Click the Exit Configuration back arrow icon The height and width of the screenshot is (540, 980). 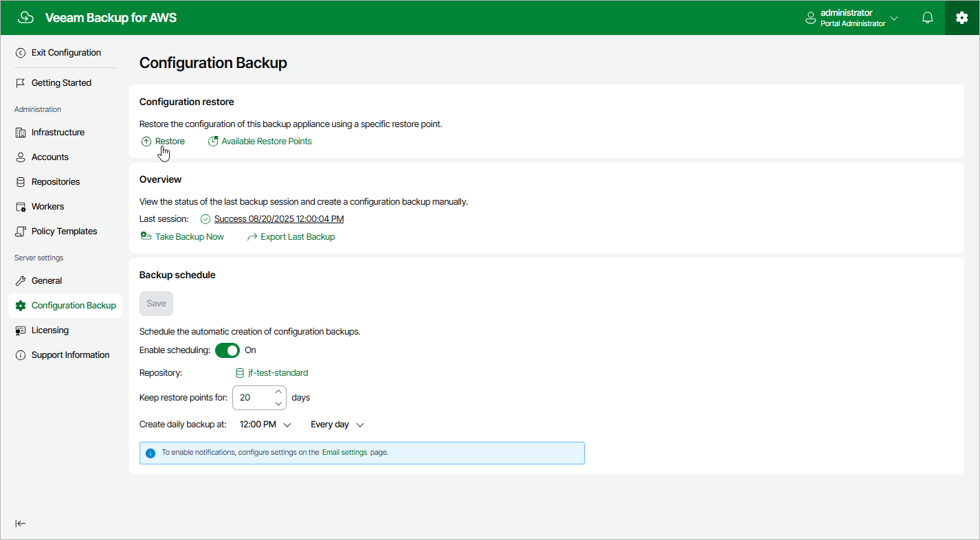[21, 53]
